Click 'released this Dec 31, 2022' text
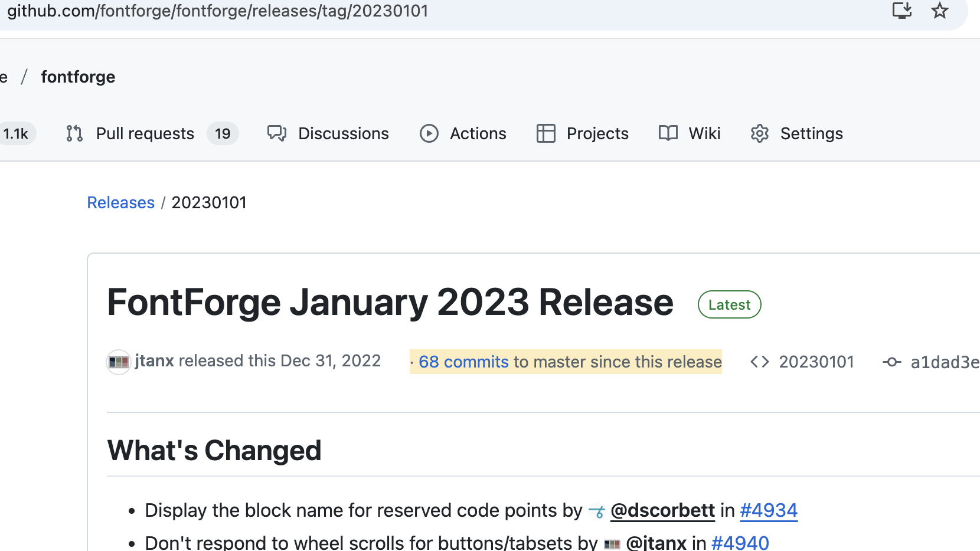 [280, 360]
